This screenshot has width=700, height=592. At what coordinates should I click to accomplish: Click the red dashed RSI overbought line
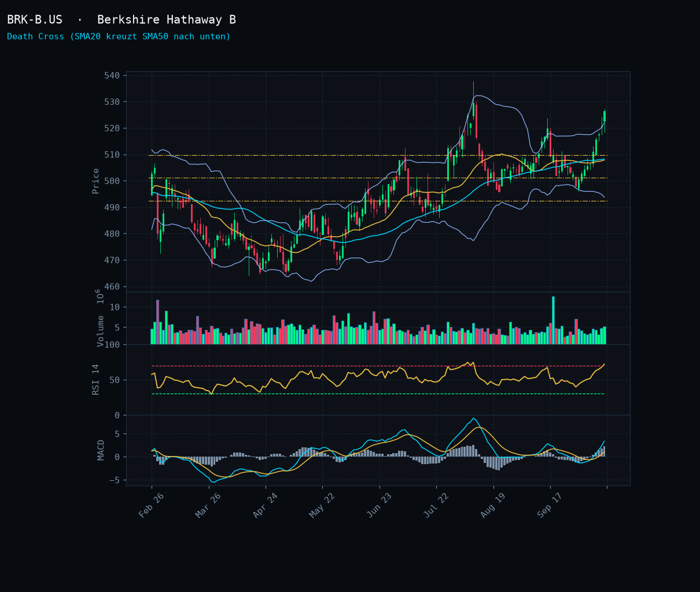point(378,366)
